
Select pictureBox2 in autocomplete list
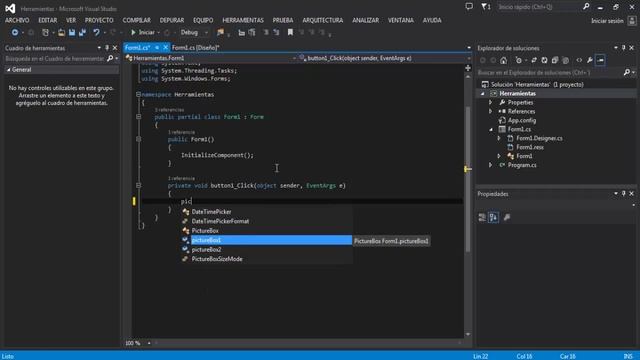(x=267, y=249)
